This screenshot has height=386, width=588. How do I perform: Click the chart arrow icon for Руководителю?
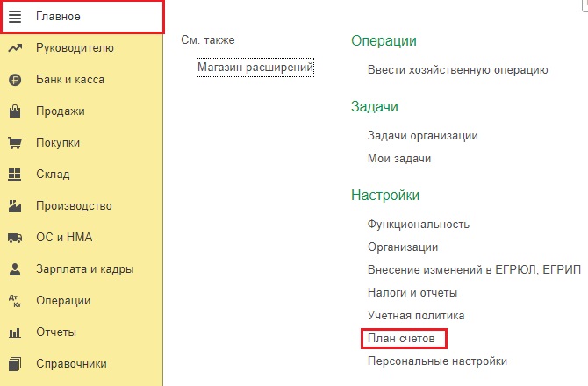15,48
